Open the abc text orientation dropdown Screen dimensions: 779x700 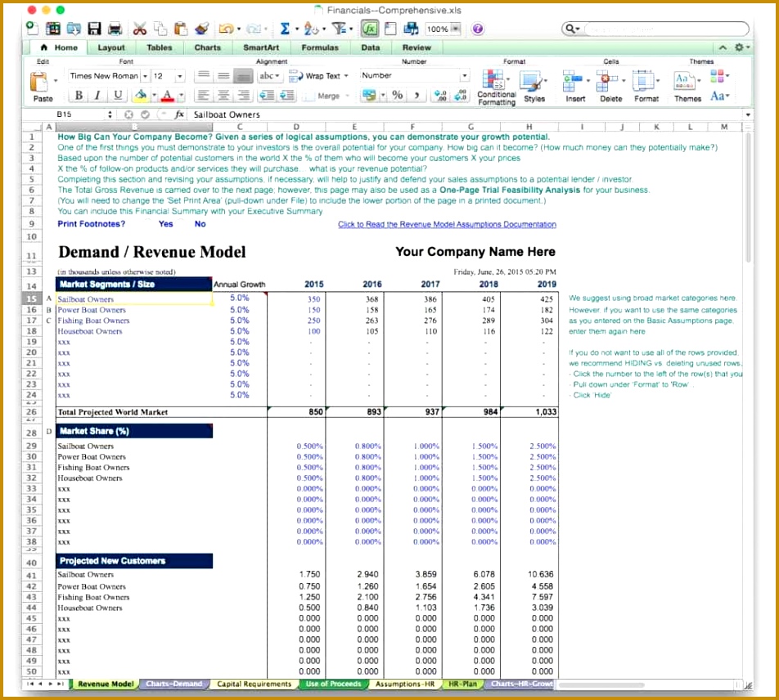269,76
